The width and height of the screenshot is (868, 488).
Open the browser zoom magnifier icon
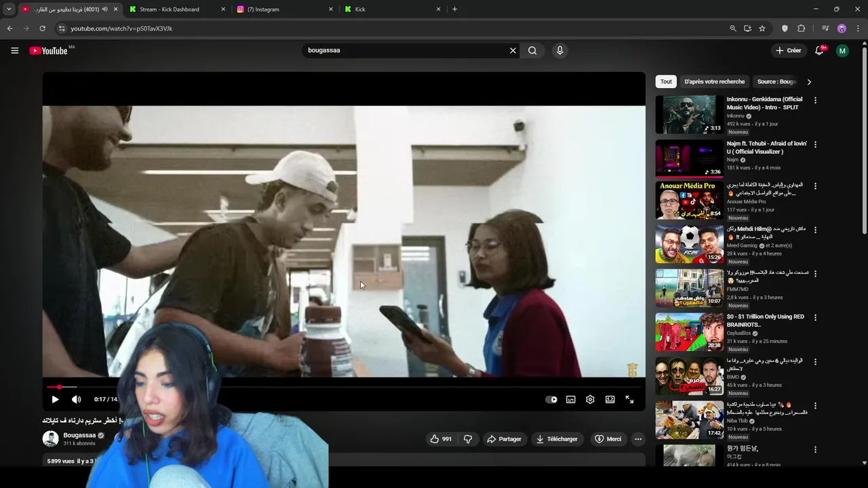732,28
